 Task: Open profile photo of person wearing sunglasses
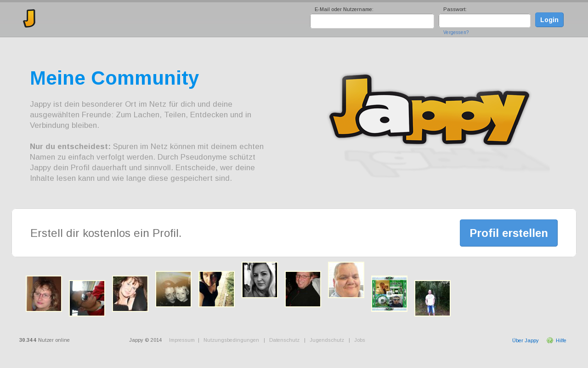87,299
